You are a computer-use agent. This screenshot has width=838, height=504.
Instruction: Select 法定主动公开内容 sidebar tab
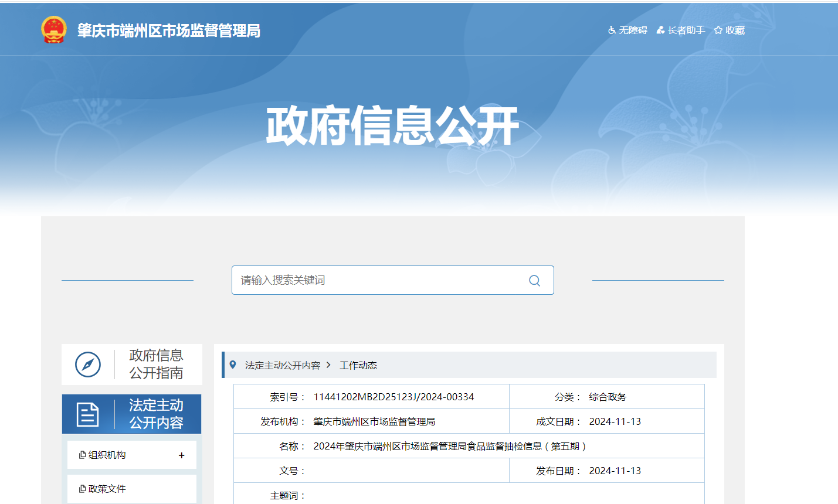tap(132, 414)
